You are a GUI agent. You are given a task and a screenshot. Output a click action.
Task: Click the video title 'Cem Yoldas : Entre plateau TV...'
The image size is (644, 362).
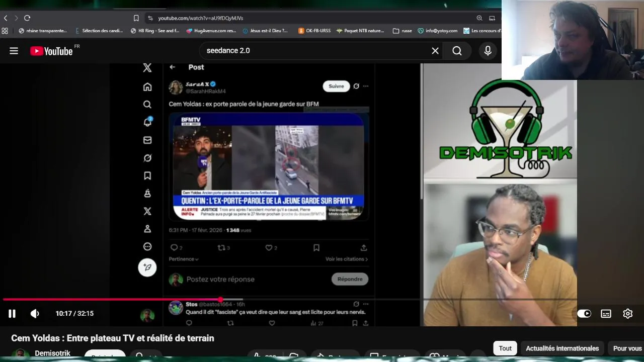coord(113,338)
